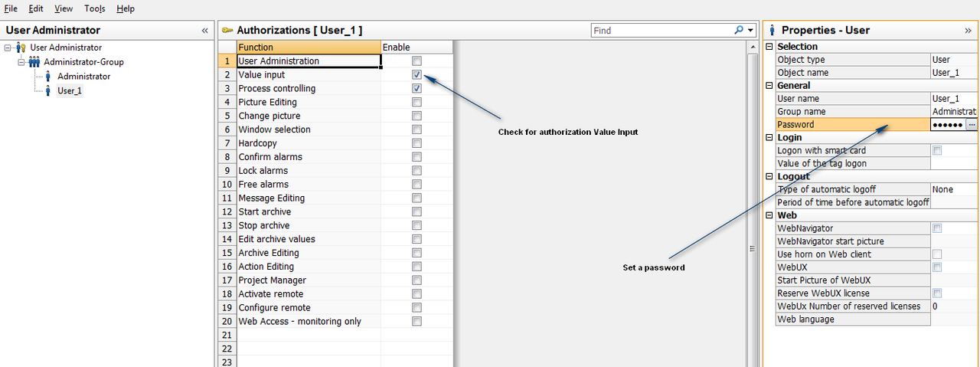980x367 pixels.
Task: Click WebUx Number of reserved licenses value
Action: coord(954,306)
